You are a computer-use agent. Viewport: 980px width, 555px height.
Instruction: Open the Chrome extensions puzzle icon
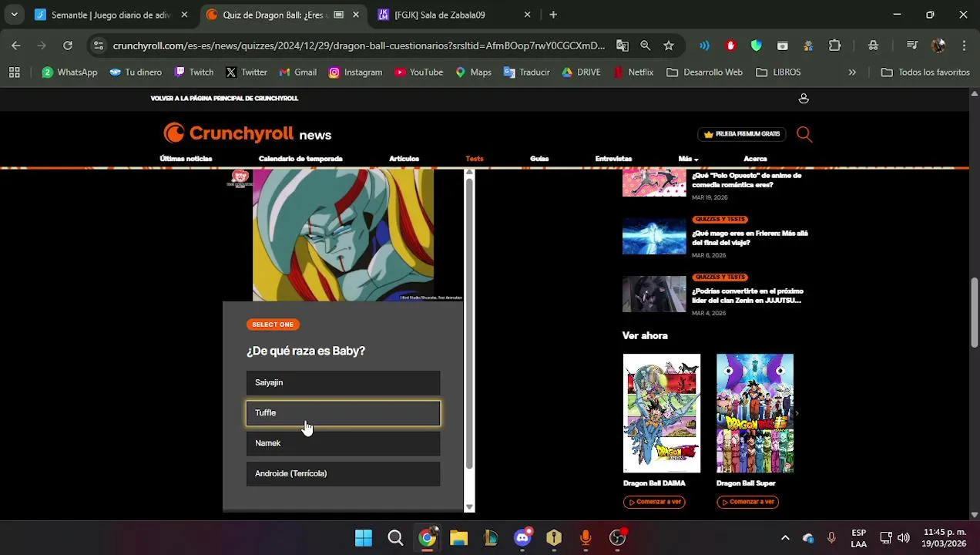pos(834,45)
